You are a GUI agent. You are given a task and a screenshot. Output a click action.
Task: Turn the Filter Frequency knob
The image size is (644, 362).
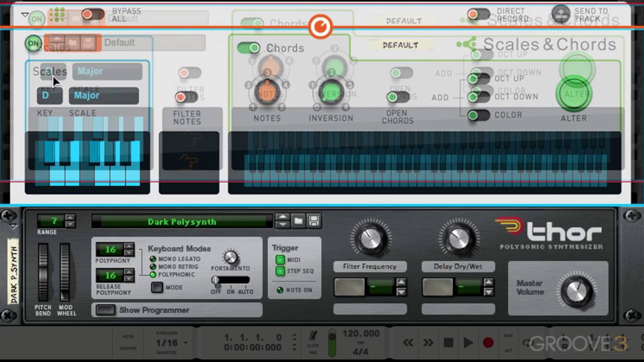pyautogui.click(x=370, y=239)
